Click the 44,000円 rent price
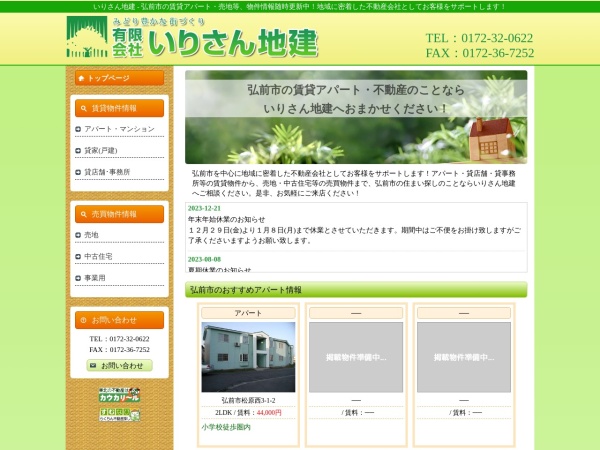This screenshot has height=450, width=600. 269,412
